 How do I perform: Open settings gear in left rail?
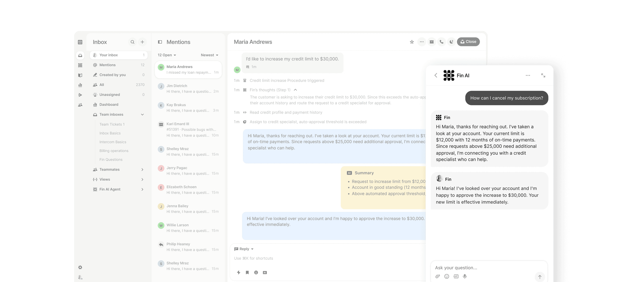pyautogui.click(x=80, y=267)
